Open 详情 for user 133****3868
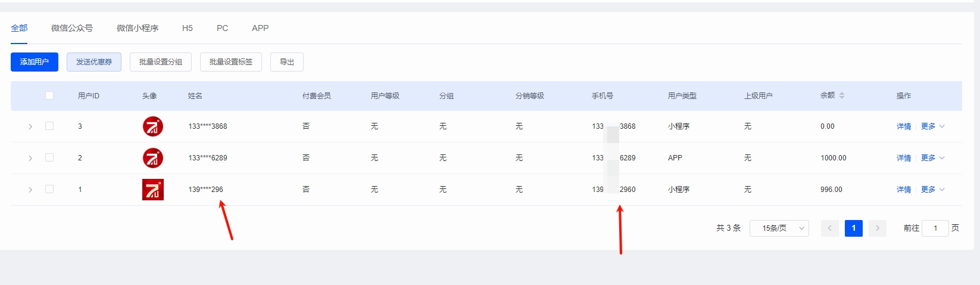980x285 pixels. (904, 126)
